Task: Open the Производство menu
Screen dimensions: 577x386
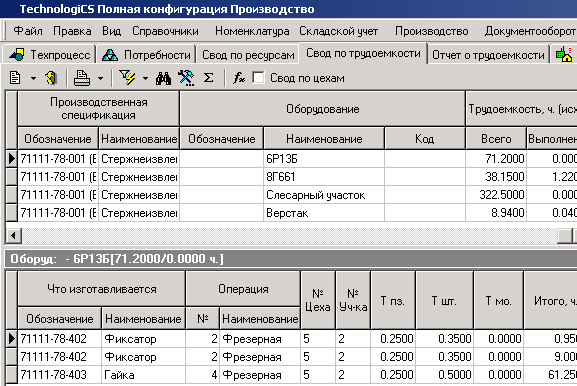Action: 432,31
